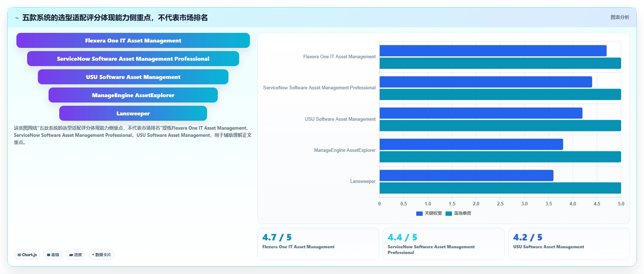The width and height of the screenshot is (644, 274).
Task: Click the x-axis tick value 4.0
Action: click(573, 204)
